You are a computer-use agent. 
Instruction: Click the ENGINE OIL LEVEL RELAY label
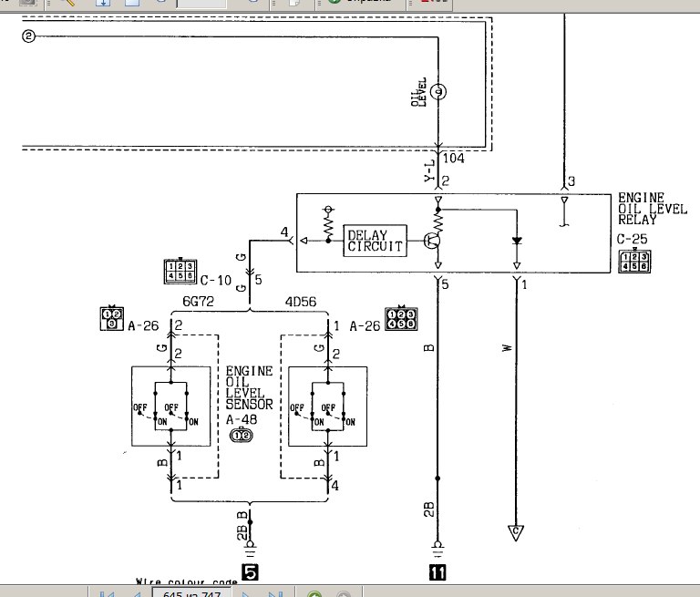642,208
